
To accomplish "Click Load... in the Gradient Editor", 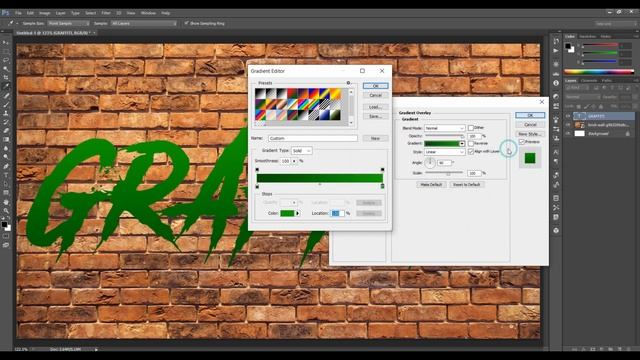I will [x=376, y=107].
